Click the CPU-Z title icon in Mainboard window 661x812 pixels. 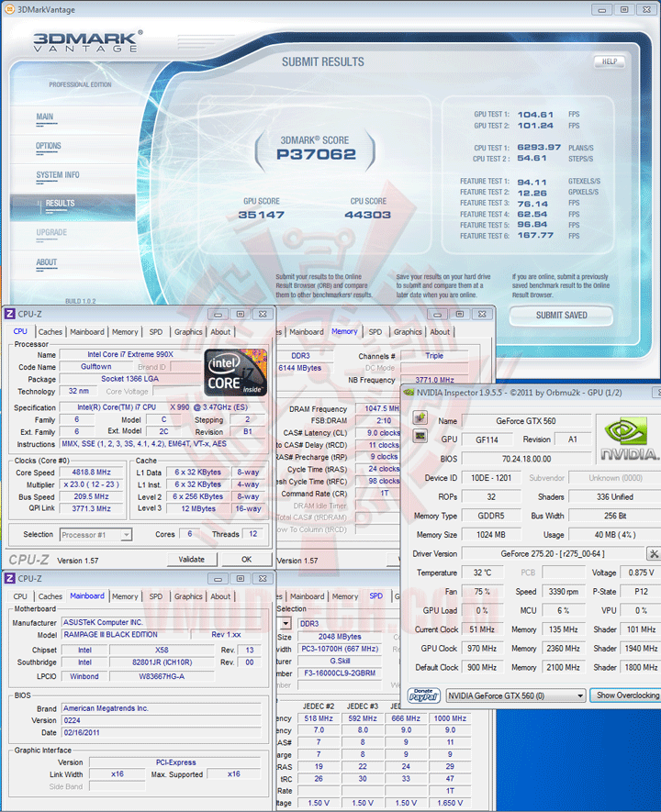tap(10, 578)
